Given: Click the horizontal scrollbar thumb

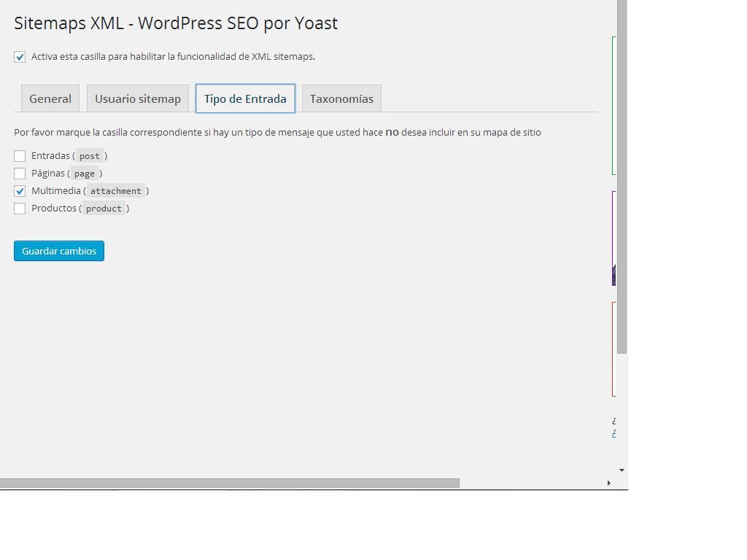Looking at the screenshot, I should click(230, 483).
